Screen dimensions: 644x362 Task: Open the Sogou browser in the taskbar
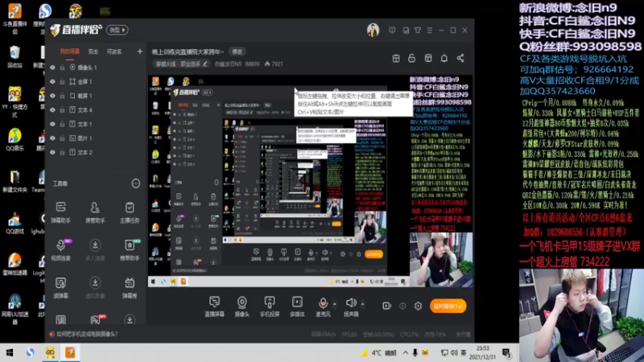coord(31,352)
